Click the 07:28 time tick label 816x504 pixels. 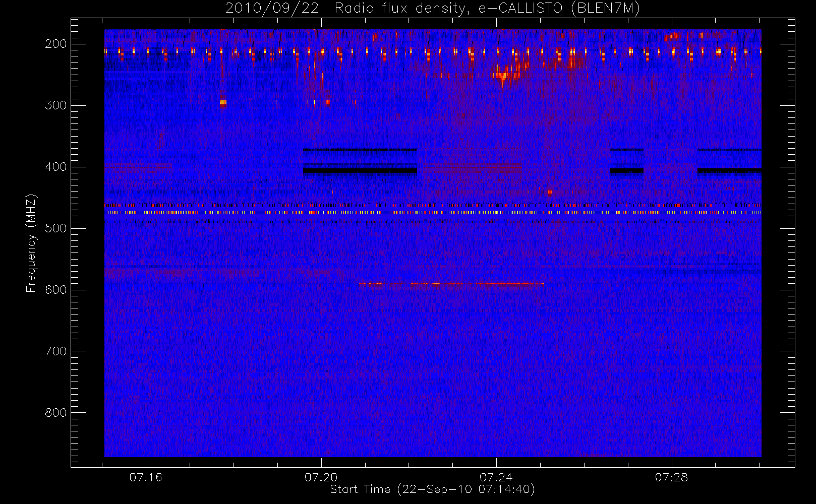(671, 477)
